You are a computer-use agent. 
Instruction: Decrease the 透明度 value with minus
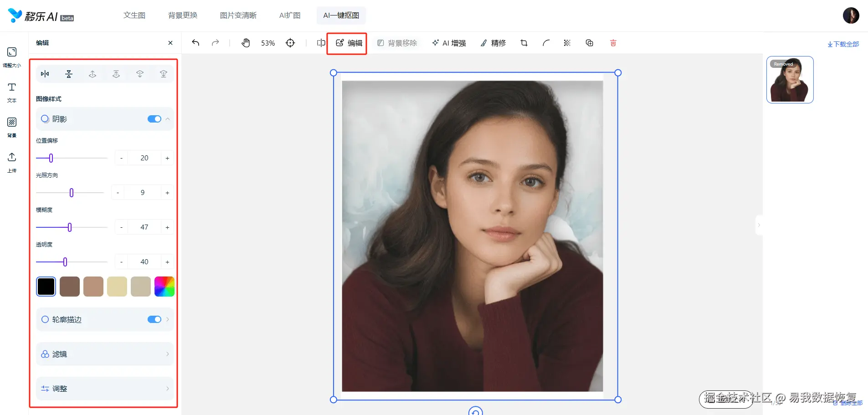(x=121, y=262)
